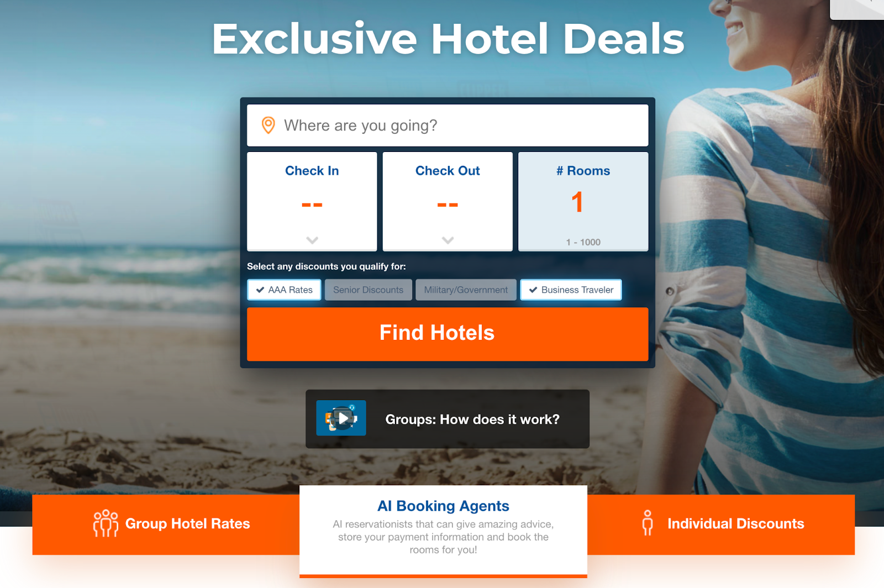Open the Check Out date picker
Screen dimensions: 884x588
tap(448, 202)
